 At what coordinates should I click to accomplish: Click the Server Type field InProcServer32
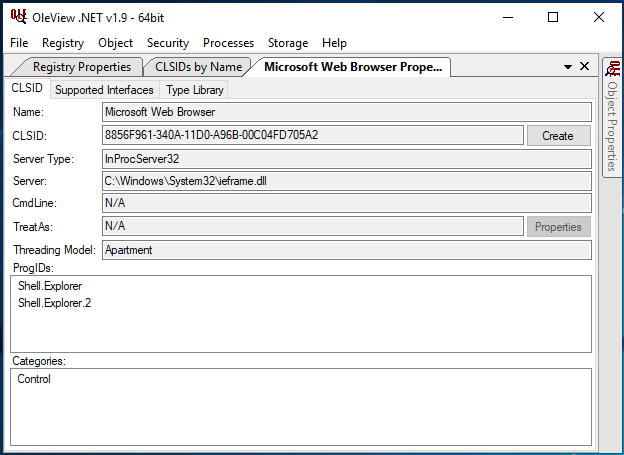[x=347, y=159]
